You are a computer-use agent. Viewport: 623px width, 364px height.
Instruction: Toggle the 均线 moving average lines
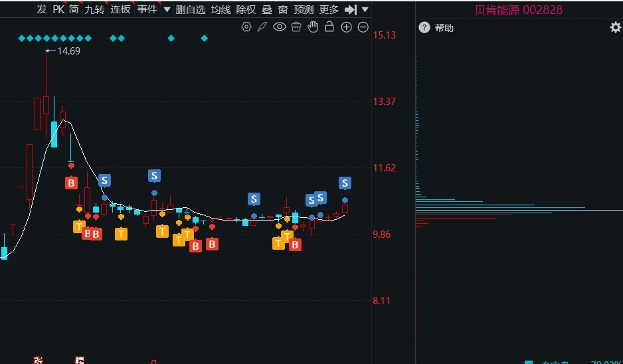(x=221, y=9)
